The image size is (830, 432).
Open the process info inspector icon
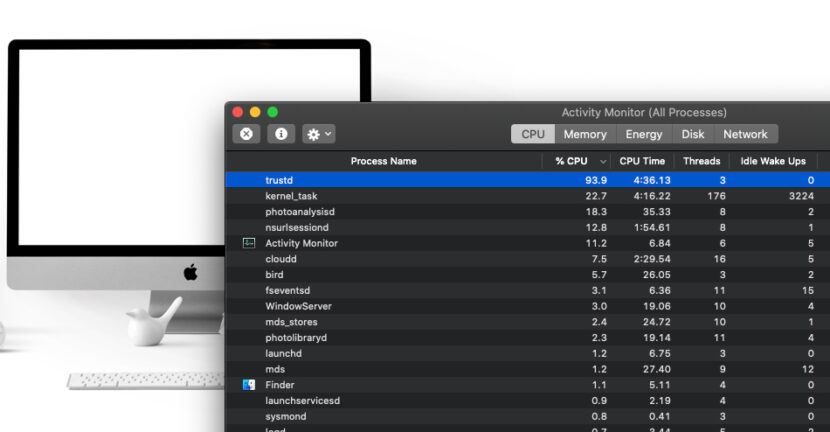point(281,134)
